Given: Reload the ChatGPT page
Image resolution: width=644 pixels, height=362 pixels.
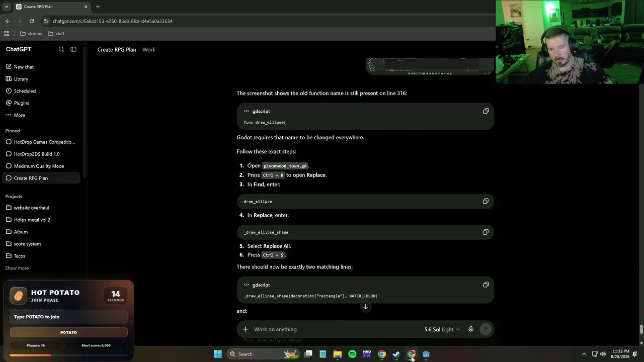Looking at the screenshot, I should [x=32, y=21].
